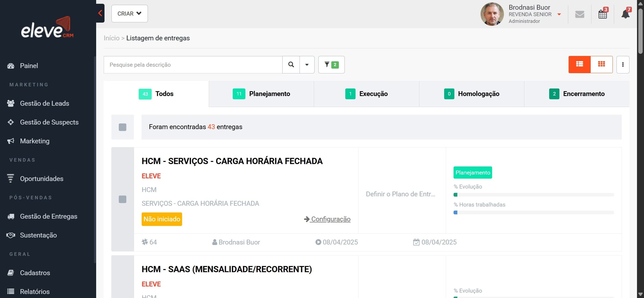Click the Gestão de Leads people icon
Viewport: 644px width, 298px height.
tap(11, 103)
